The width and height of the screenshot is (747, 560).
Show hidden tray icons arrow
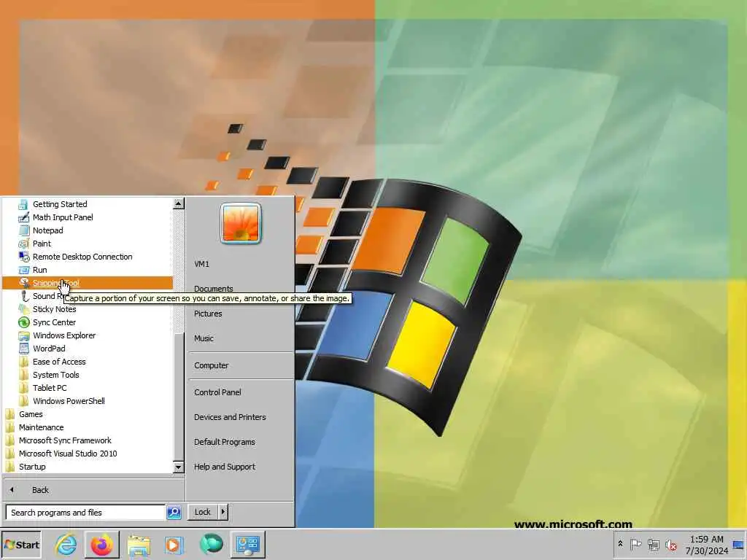coord(620,544)
